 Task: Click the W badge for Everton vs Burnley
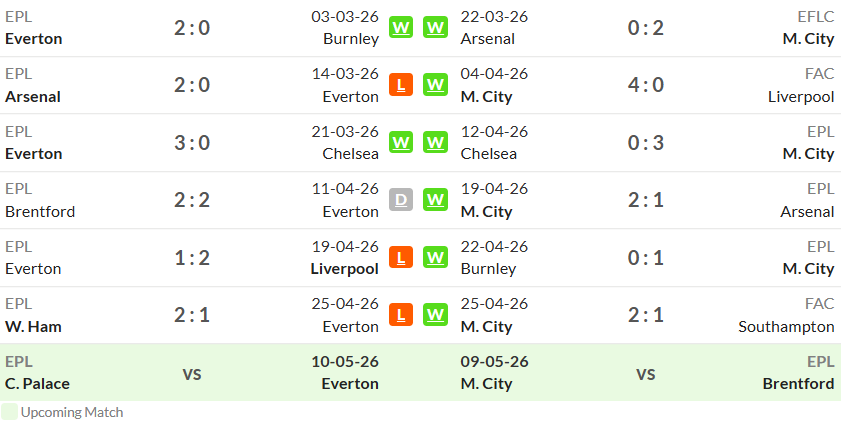point(401,27)
